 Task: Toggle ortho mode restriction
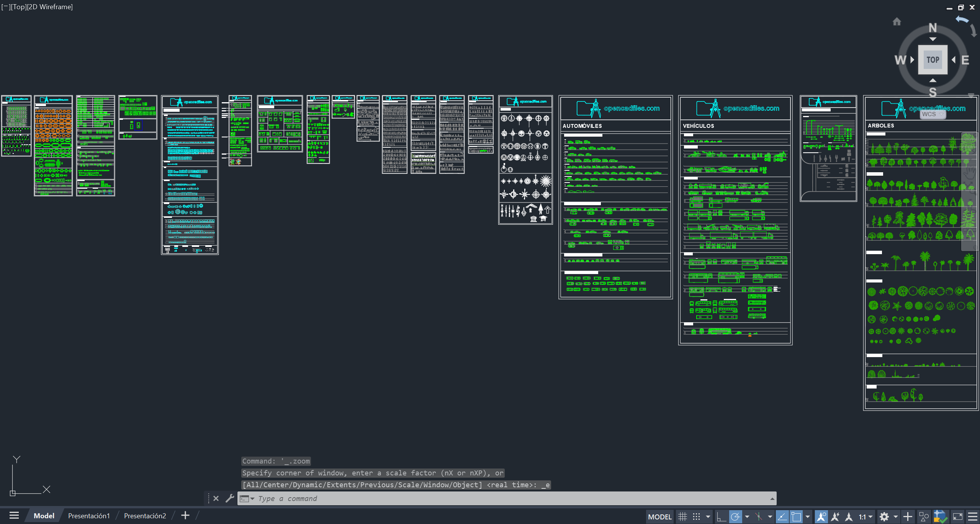722,517
